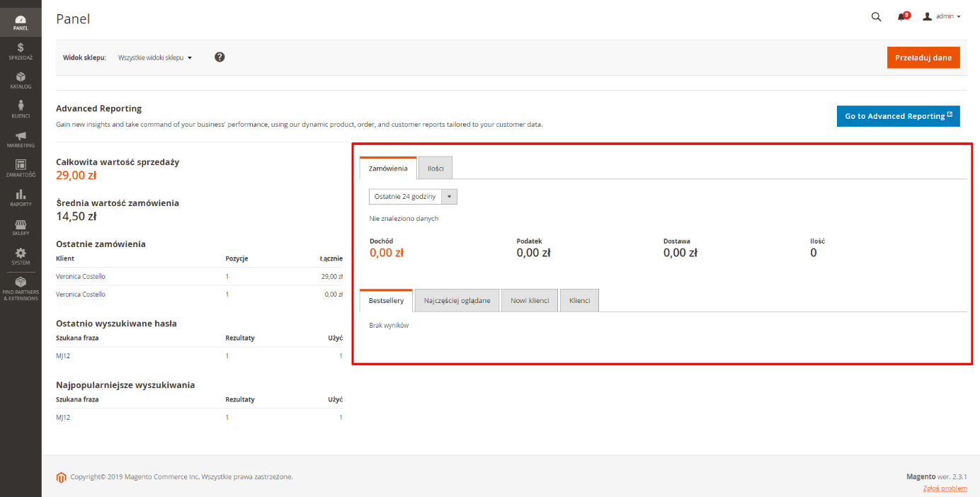Screen dimensions: 980x497
Task: Click the Podatek amount value
Action: pos(533,253)
